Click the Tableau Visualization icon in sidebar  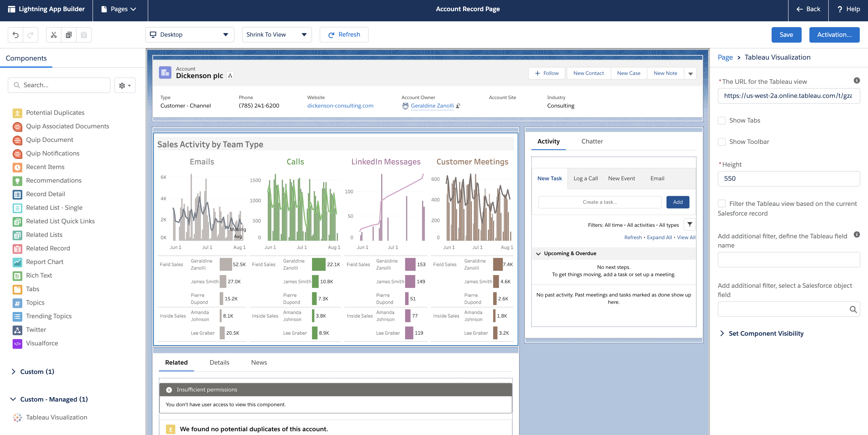pyautogui.click(x=17, y=417)
